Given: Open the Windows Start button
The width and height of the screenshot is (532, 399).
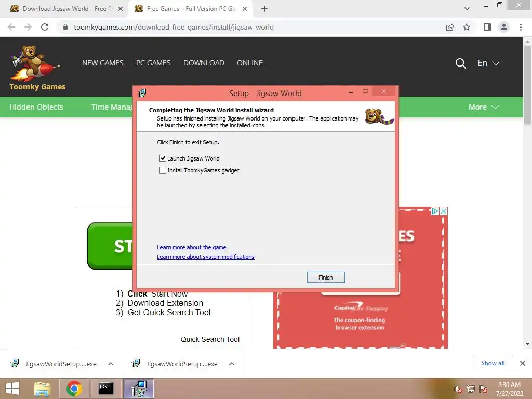Looking at the screenshot, I should [12, 389].
